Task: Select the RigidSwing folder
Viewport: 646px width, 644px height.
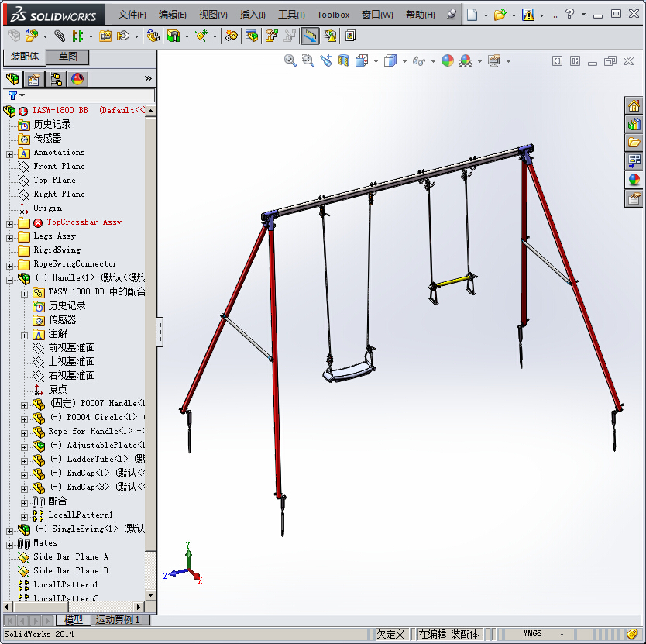Action: click(x=57, y=250)
